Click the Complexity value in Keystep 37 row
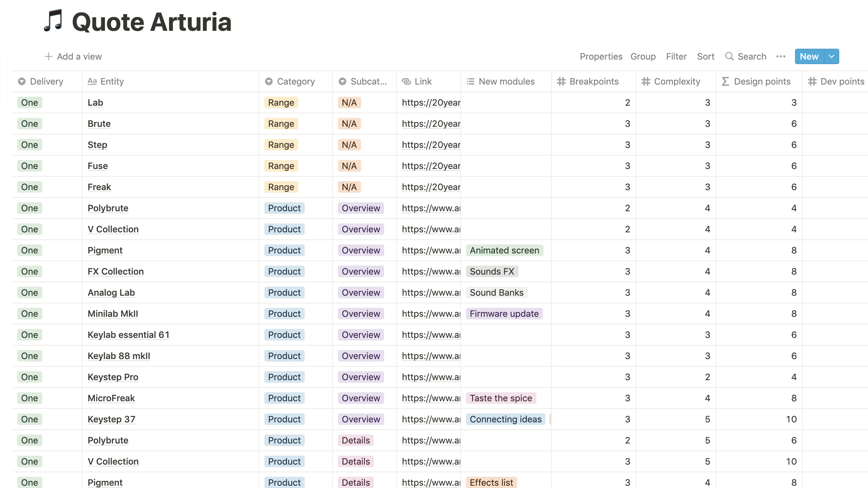 pos(708,419)
